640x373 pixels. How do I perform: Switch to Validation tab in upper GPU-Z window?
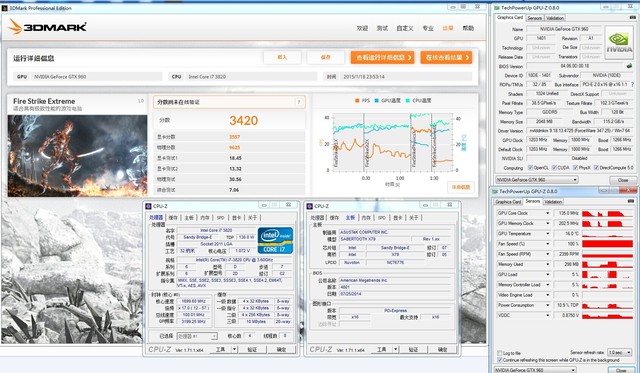point(555,18)
